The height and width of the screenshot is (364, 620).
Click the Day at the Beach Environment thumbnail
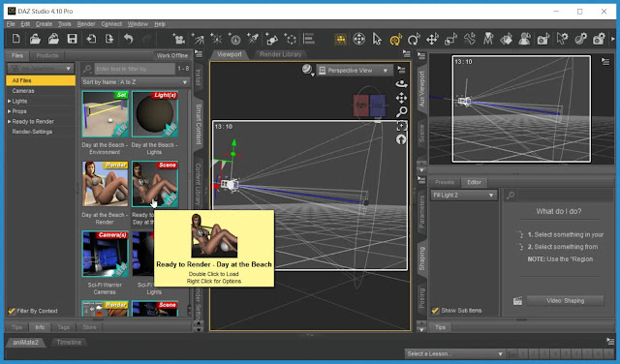pos(106,114)
